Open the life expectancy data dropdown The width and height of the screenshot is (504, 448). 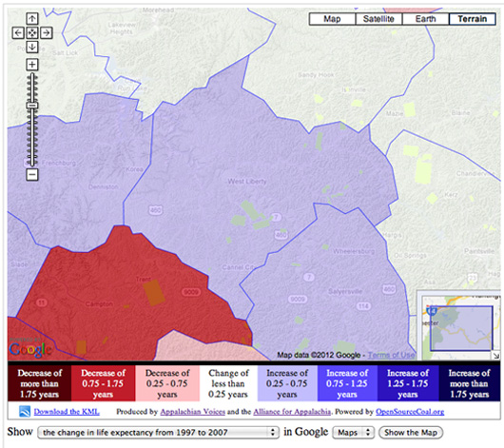click(158, 432)
